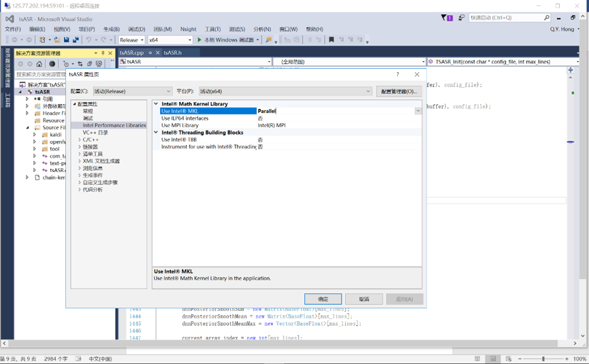Click the Navigate Backward circle arrow

click(x=15, y=39)
